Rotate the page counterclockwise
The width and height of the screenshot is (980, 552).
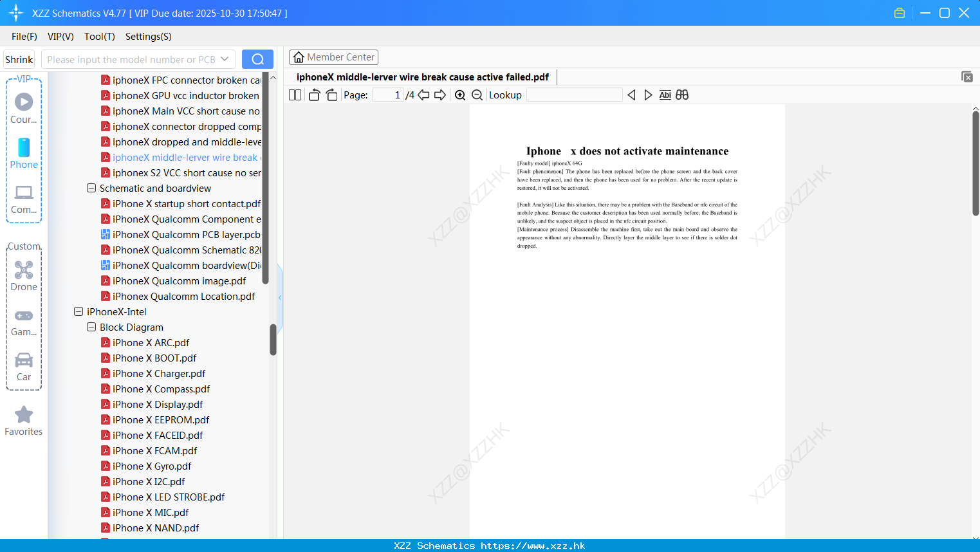pyautogui.click(x=314, y=95)
